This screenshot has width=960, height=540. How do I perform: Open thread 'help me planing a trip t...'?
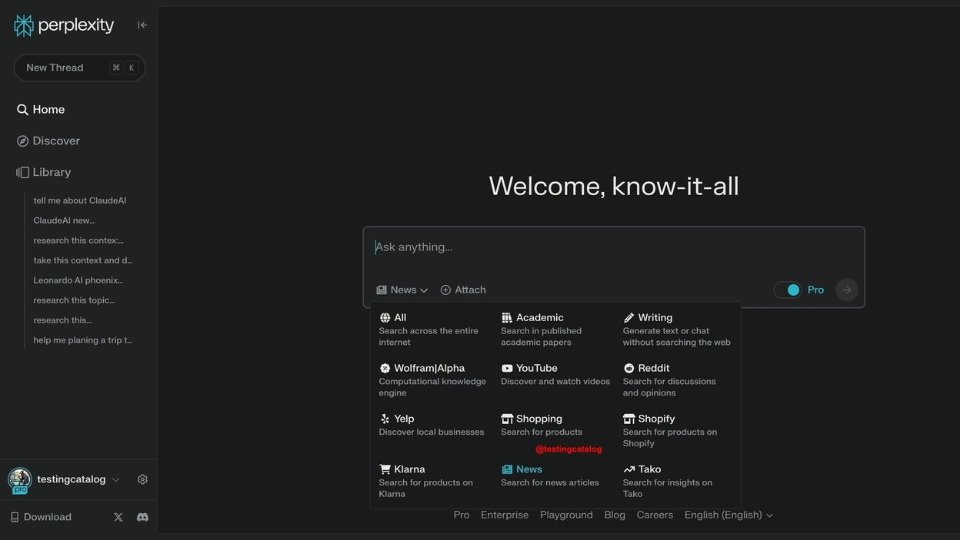coord(83,340)
